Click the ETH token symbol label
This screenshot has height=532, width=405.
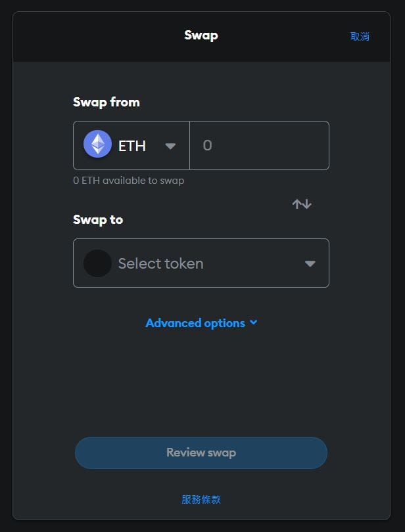(132, 146)
